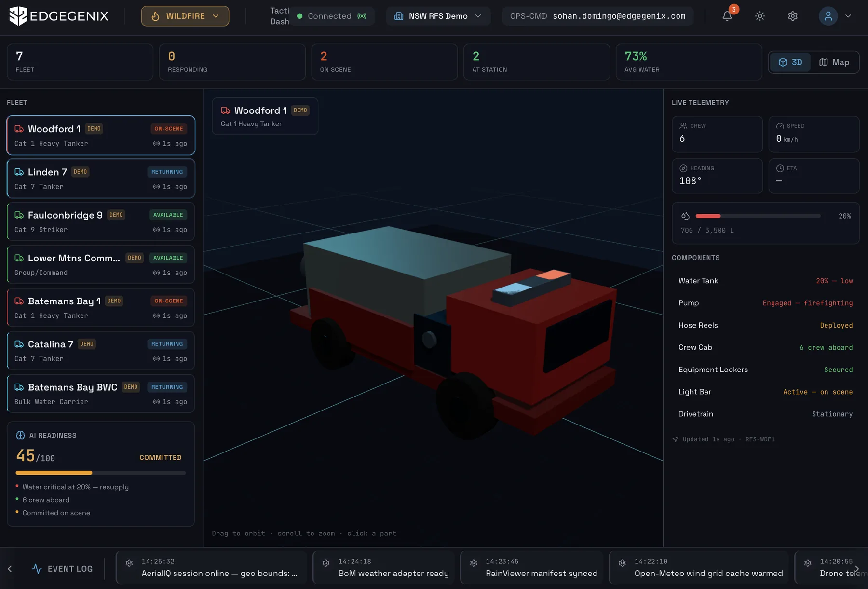Select the Responding stat card

(232, 62)
